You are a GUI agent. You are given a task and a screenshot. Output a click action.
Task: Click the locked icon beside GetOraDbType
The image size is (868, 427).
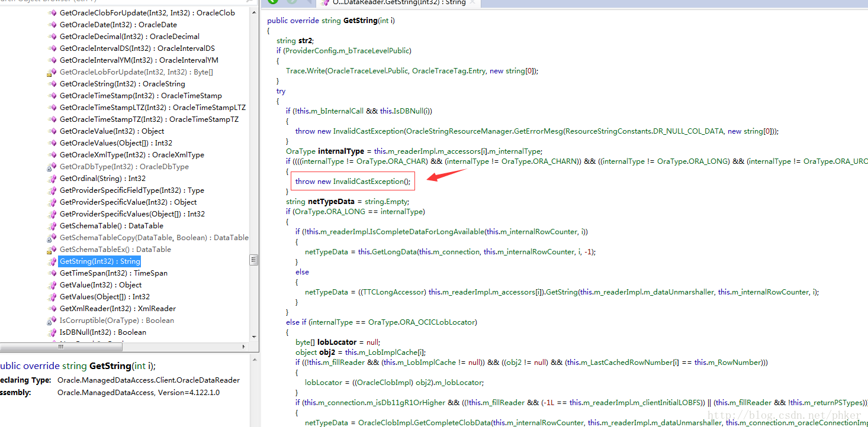pos(52,167)
